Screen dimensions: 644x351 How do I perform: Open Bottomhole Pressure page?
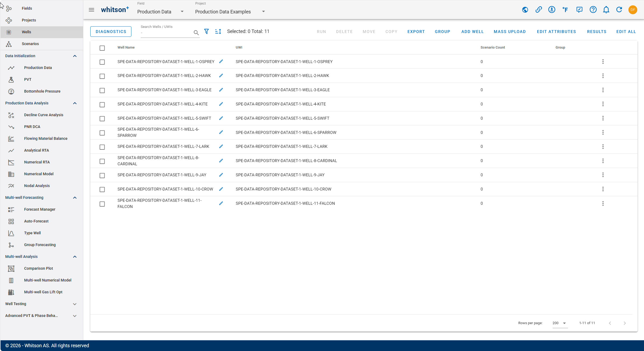coord(42,91)
